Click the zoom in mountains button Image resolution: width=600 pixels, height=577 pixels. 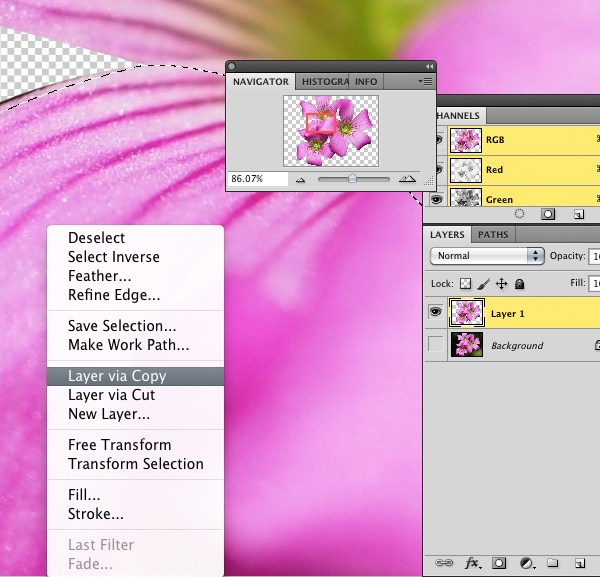[x=407, y=179]
